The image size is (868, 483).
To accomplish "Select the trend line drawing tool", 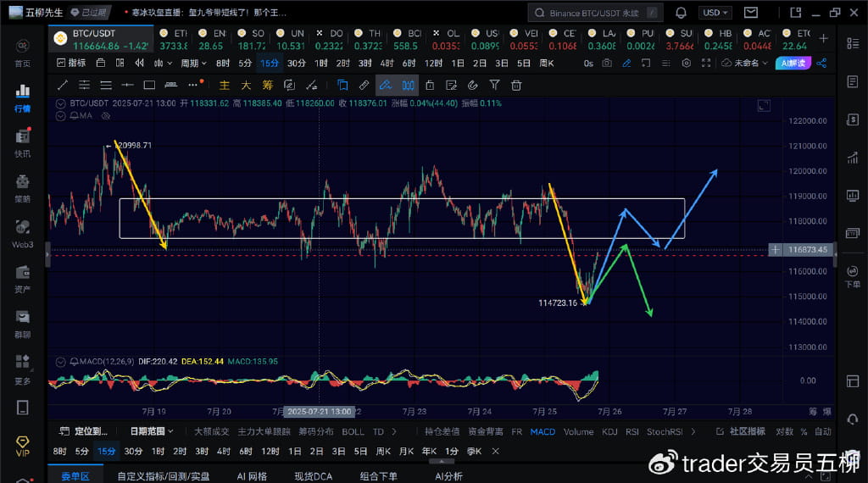I will [63, 86].
